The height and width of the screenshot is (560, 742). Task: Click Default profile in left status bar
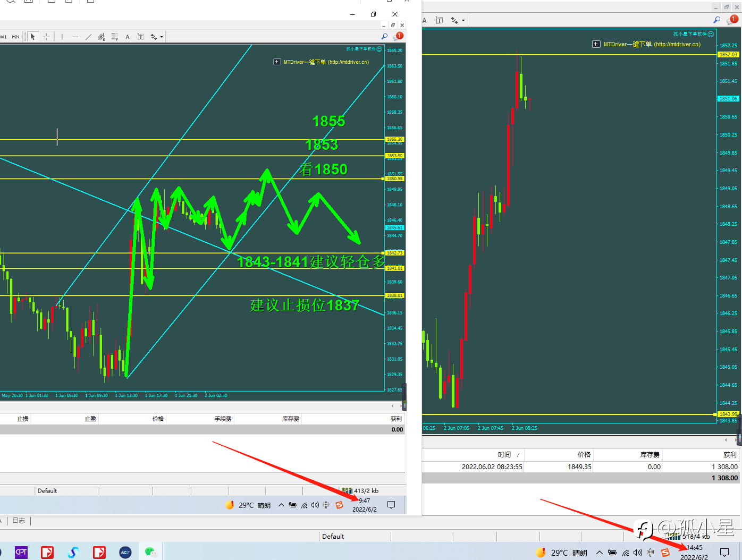[x=47, y=490]
